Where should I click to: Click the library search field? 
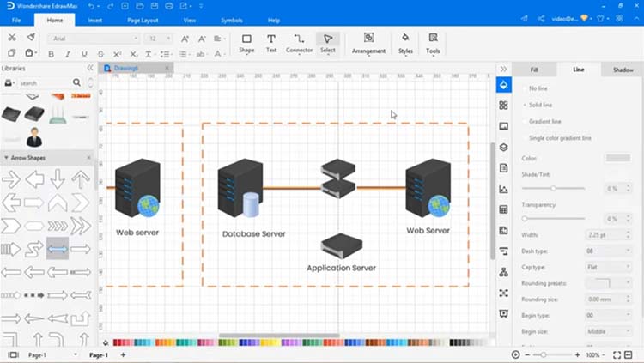point(44,83)
